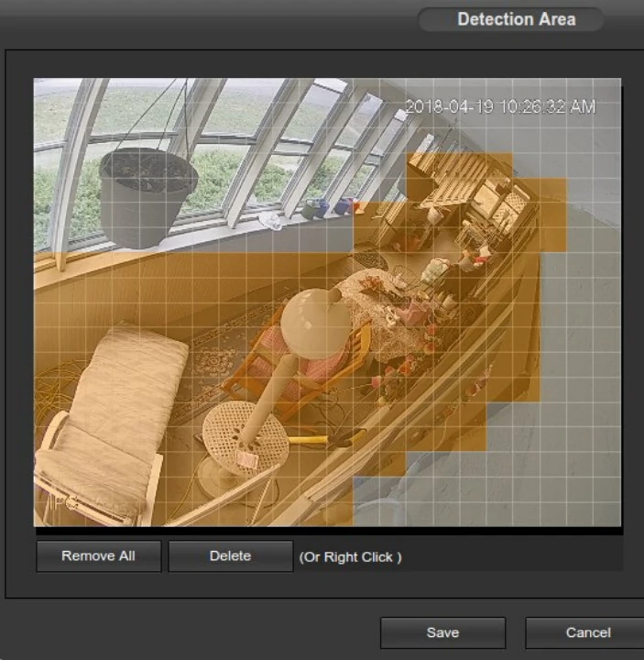Image resolution: width=644 pixels, height=660 pixels.
Task: Select the Detection Area title tab
Action: (x=515, y=19)
